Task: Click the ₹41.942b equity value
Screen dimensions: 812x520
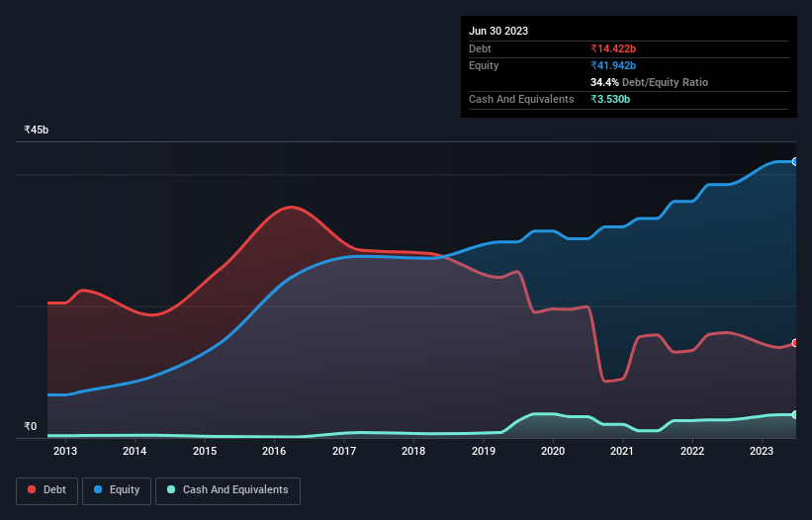Action: 613,65
